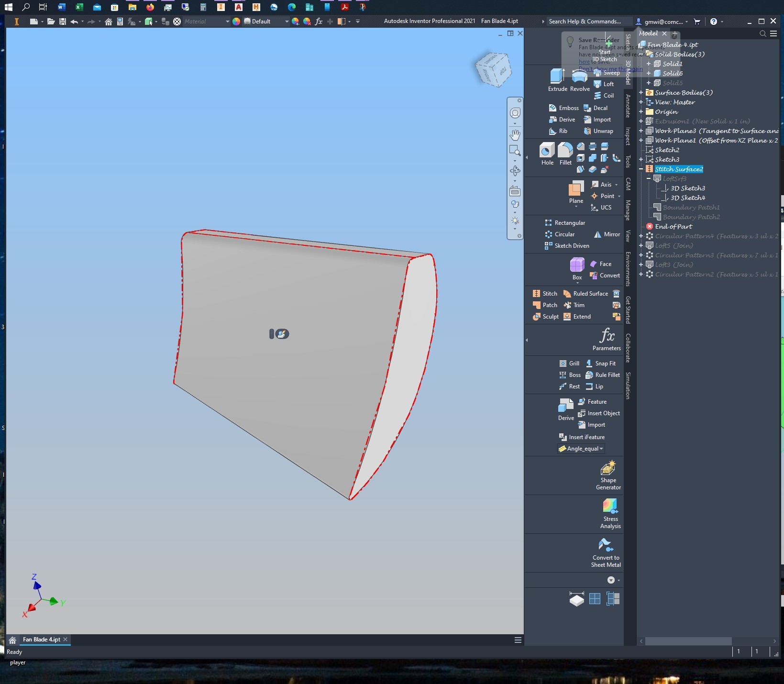Viewport: 784px width, 684px height.
Task: Select the Extrude tool
Action: [x=557, y=79]
